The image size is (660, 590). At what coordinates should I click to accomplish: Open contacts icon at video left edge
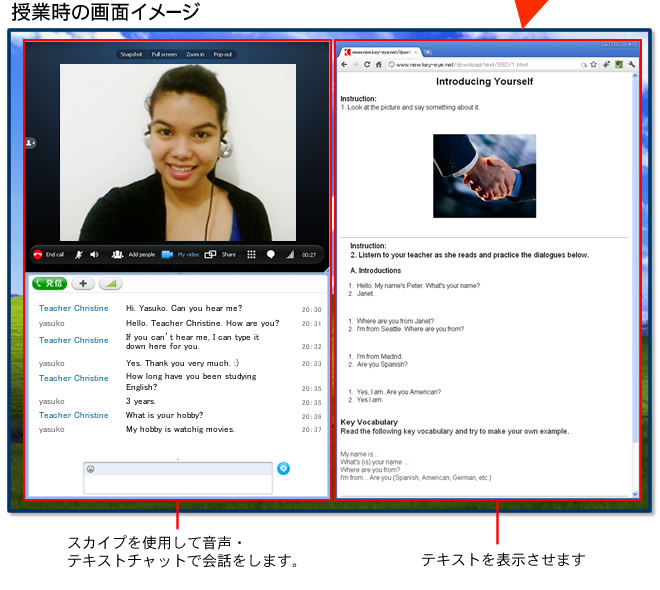30,143
